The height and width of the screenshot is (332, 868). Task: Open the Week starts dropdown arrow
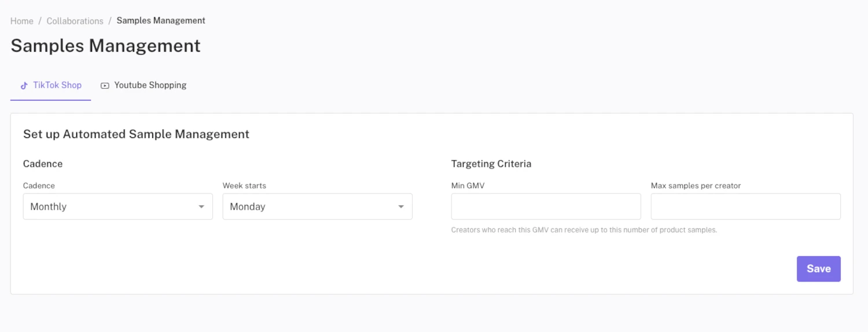coord(401,207)
